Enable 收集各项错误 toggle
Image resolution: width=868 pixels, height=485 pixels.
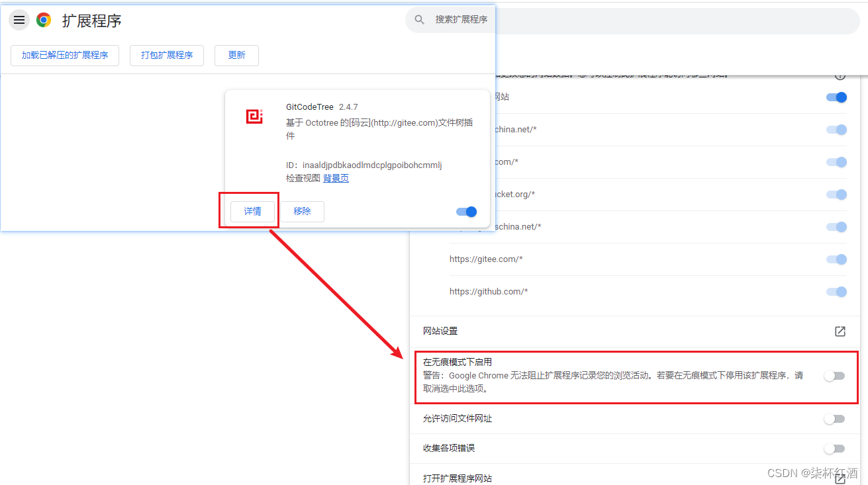click(834, 449)
